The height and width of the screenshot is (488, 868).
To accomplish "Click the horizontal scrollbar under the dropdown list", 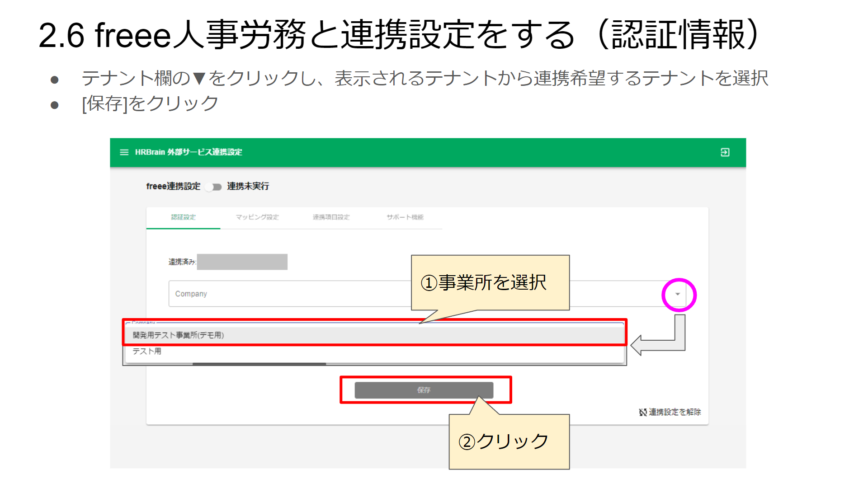I will tap(259, 364).
